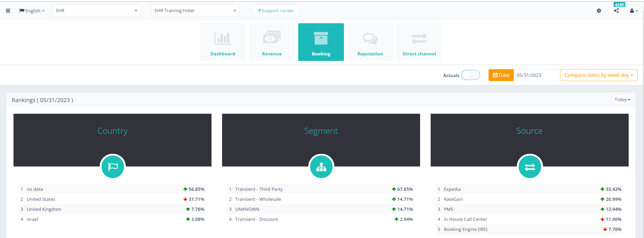Click the 7.76% value for Booking Engine
The width and height of the screenshot is (644, 238).
click(x=615, y=229)
